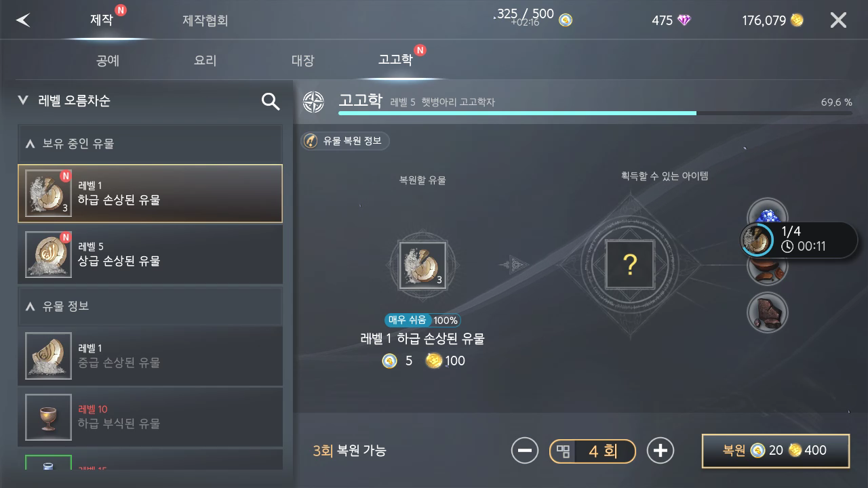Open the purple diamond currency icon
868x488 pixels.
click(684, 20)
